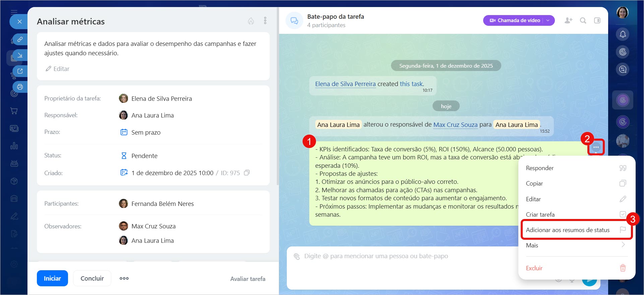Open the message three-dot menu button

(596, 147)
